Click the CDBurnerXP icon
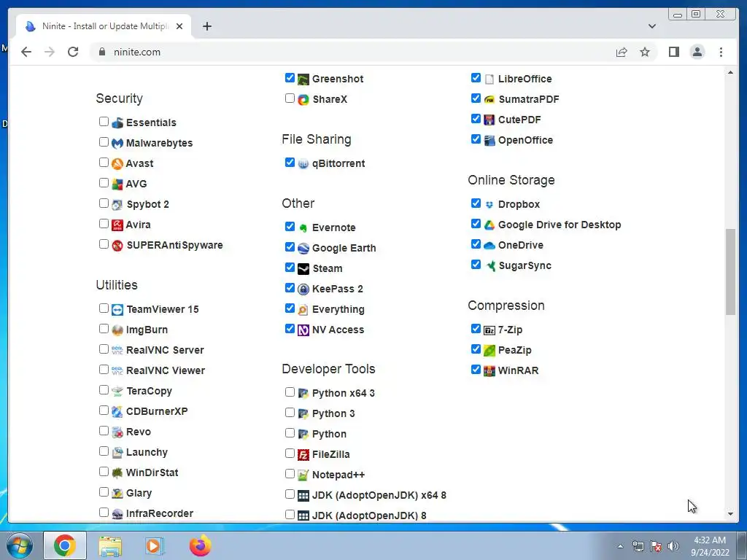747x560 pixels. tap(117, 411)
